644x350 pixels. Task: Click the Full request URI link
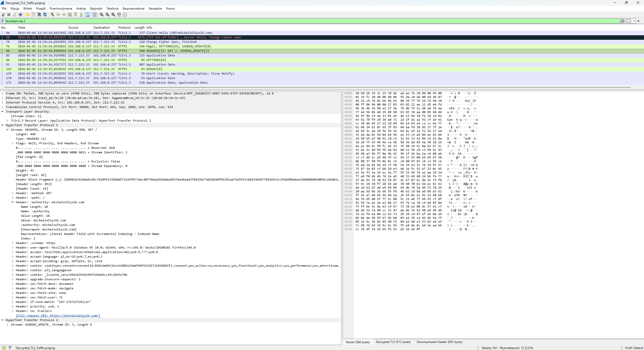(58, 316)
